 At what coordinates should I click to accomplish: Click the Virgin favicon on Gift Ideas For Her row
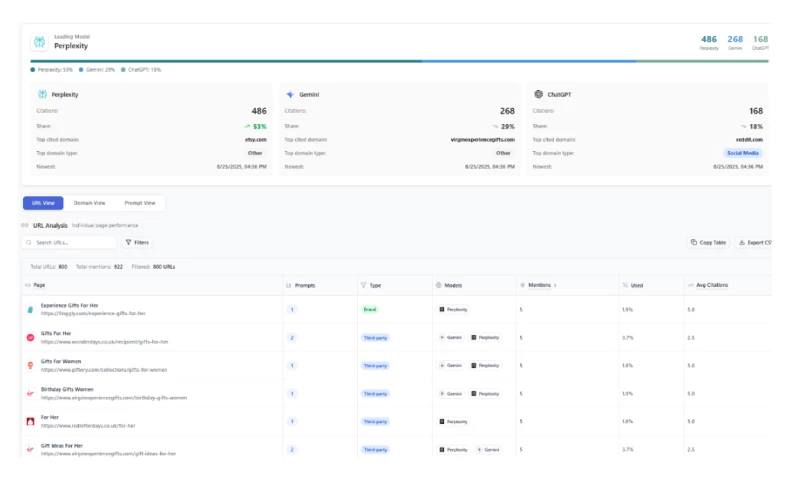click(x=31, y=449)
